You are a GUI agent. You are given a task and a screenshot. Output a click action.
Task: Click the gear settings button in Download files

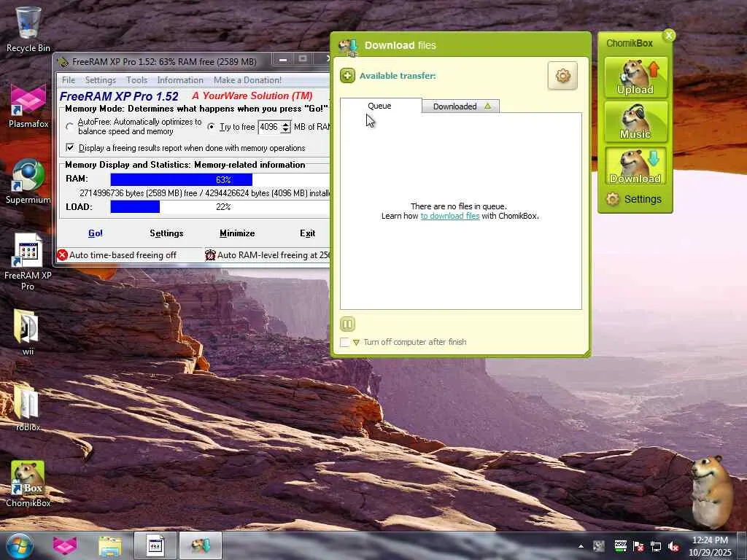click(x=562, y=75)
